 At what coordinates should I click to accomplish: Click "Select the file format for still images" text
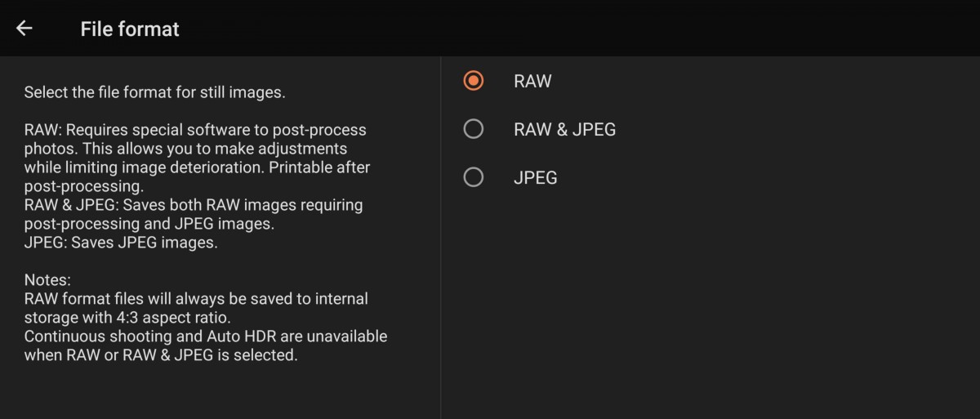[154, 92]
